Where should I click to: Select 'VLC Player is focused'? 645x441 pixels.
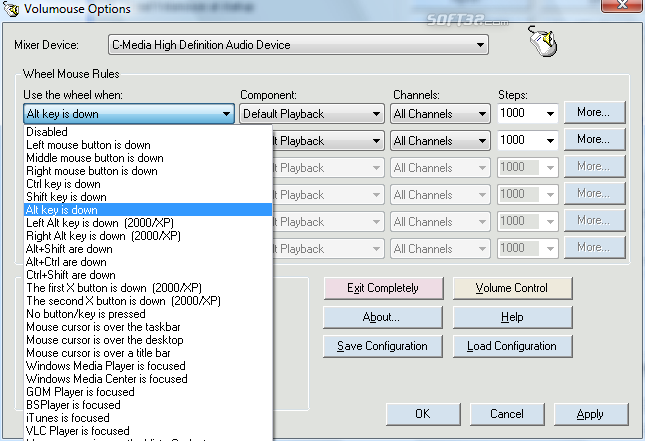(x=148, y=431)
